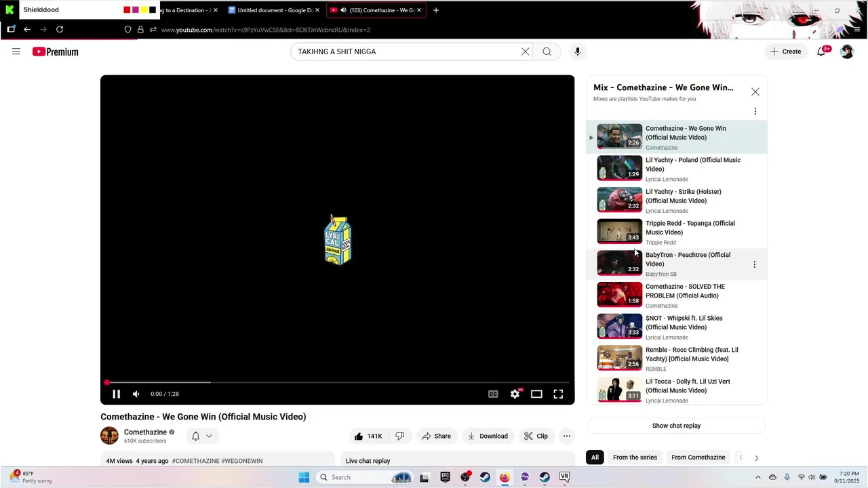
Task: Go to YouTube Premium home logo
Action: click(x=56, y=52)
